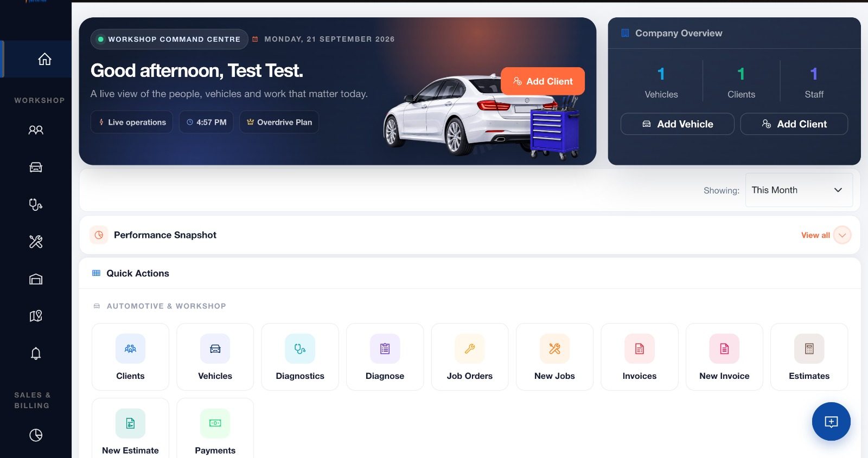Open the New Invoice quick action card
Viewport: 868px width, 458px height.
[724, 357]
